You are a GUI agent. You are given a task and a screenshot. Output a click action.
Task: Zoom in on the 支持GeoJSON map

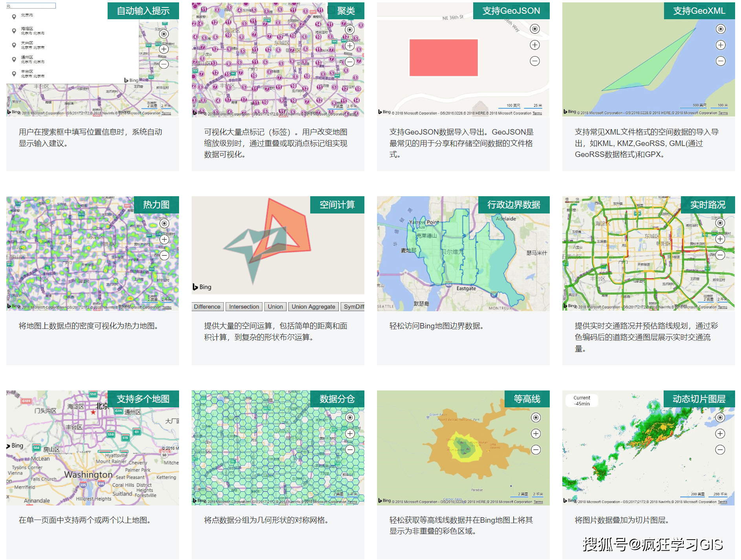pos(535,45)
